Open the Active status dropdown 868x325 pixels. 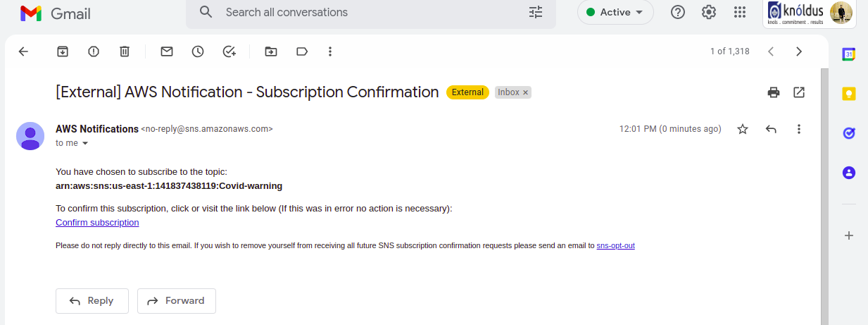[x=615, y=12]
